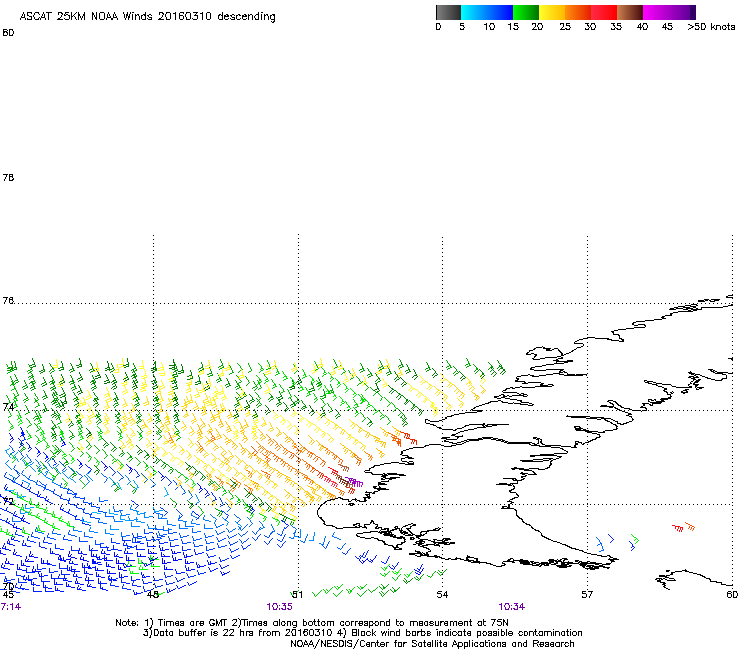The image size is (740, 650).
Task: Click the 76 latitude axis label
Action: (8, 301)
